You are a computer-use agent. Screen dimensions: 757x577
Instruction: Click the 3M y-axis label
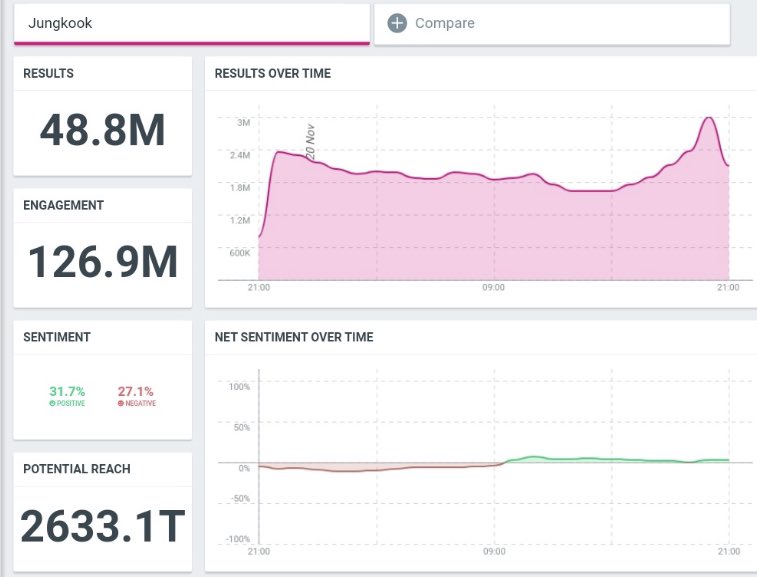244,123
